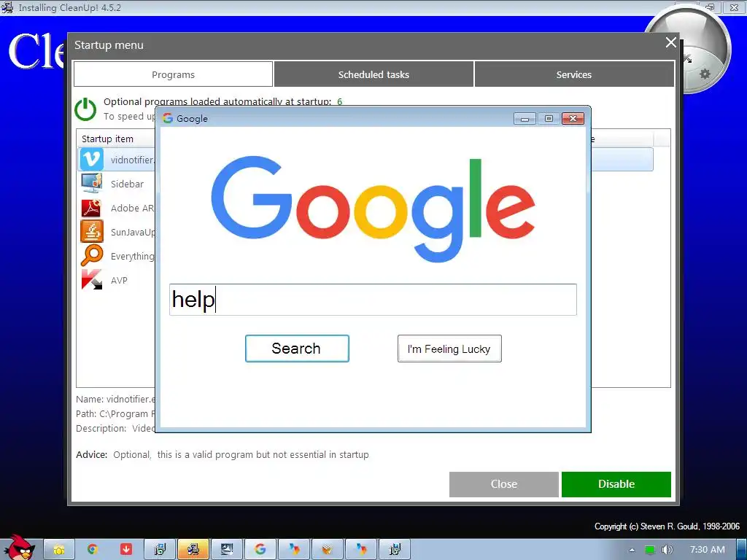Close the Startup menu dialog with X

(671, 42)
